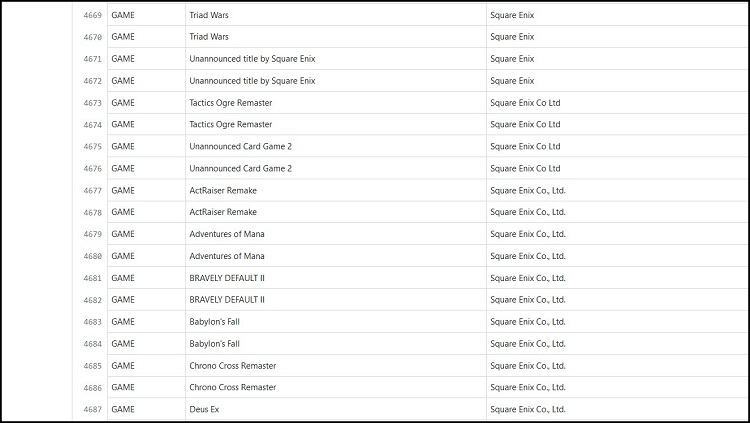Click row number 4671

(92, 59)
